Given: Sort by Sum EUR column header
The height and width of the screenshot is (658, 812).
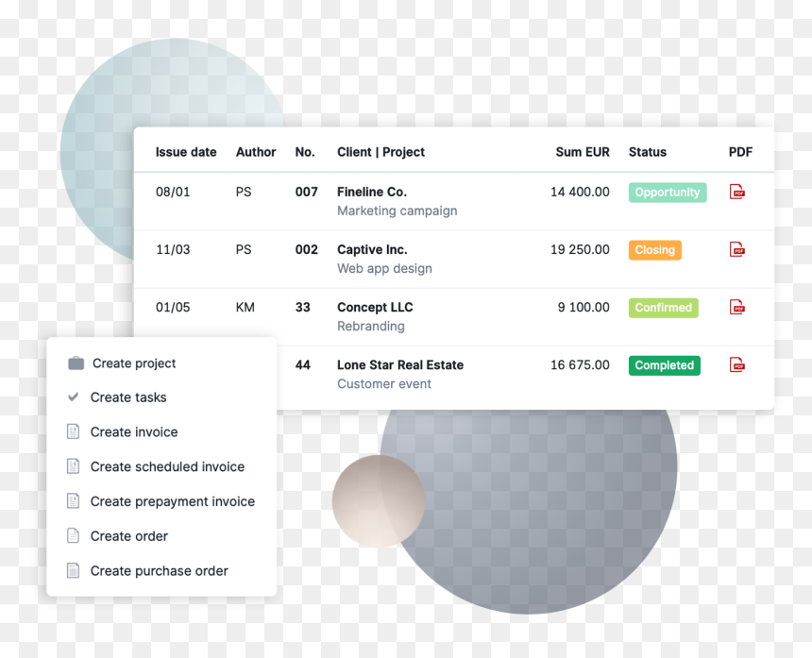Looking at the screenshot, I should pyautogui.click(x=583, y=152).
